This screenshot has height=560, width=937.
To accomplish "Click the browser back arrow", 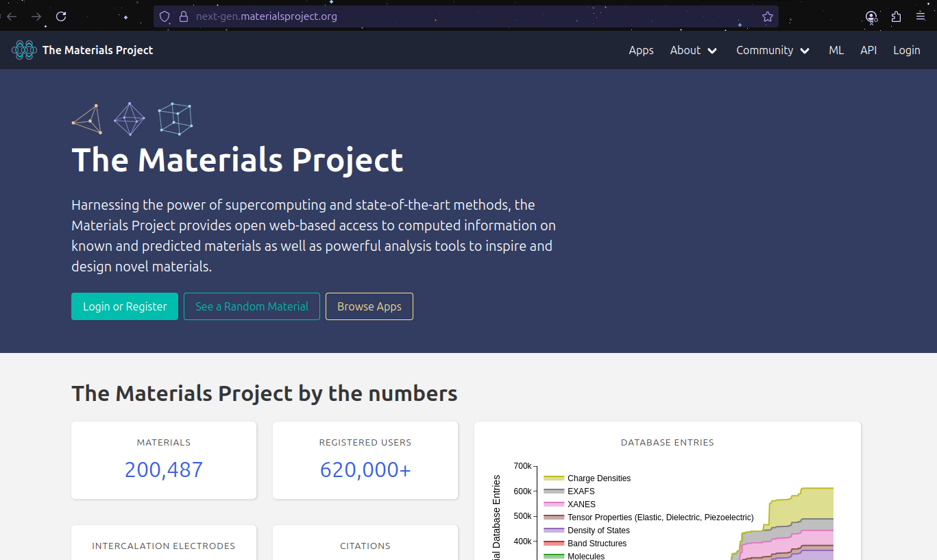I will [12, 16].
